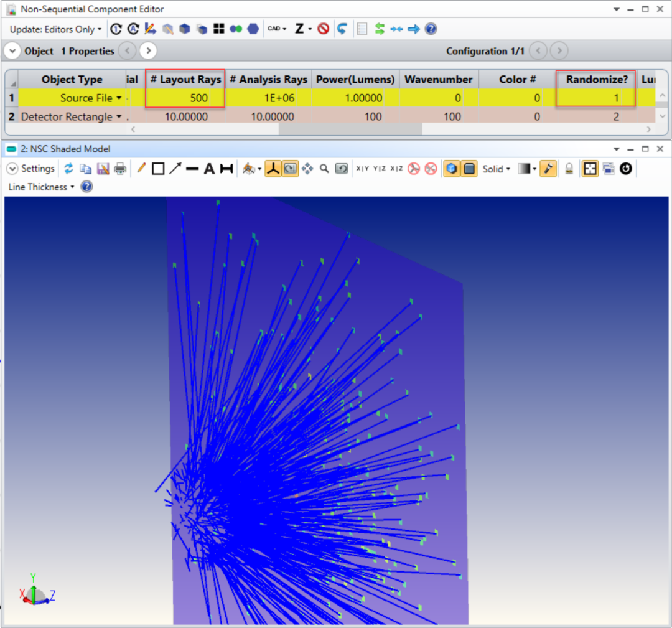
Task: Click the XIY view orientation button
Action: [x=363, y=168]
